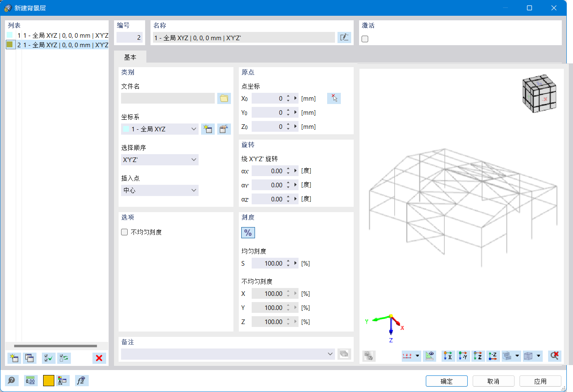Open the file browser for 文件名
Image resolution: width=573 pixels, height=392 pixels.
pyautogui.click(x=224, y=98)
